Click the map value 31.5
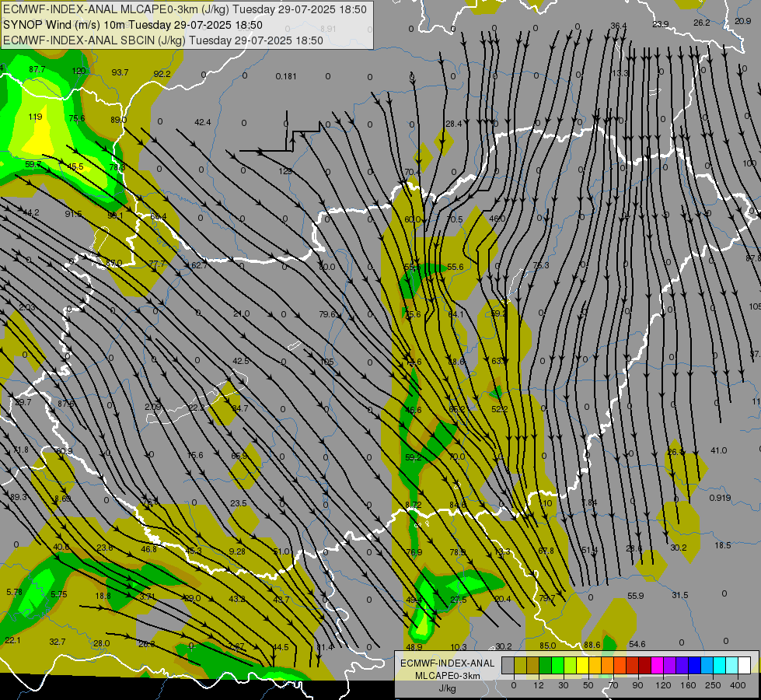Screen dimensions: 761x700 coord(679,595)
